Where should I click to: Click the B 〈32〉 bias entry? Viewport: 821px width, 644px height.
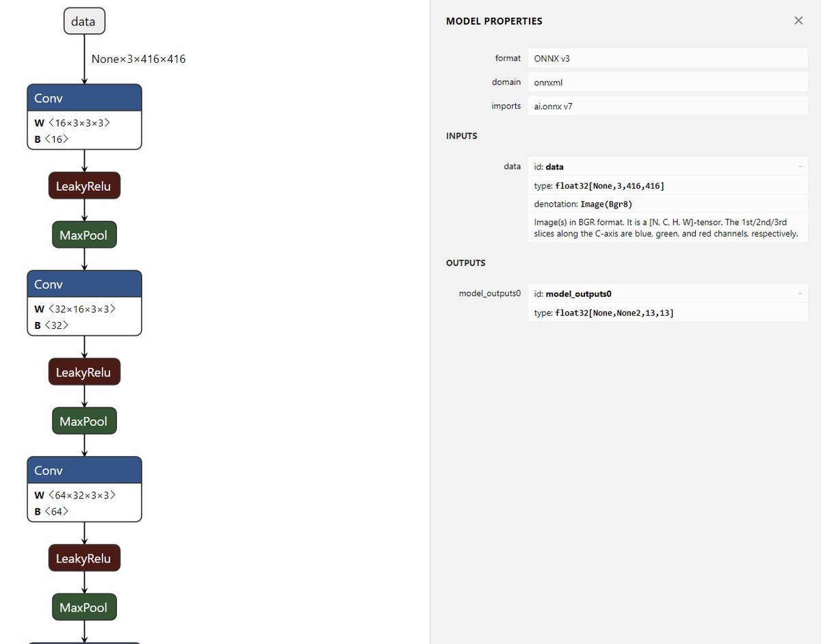52,325
